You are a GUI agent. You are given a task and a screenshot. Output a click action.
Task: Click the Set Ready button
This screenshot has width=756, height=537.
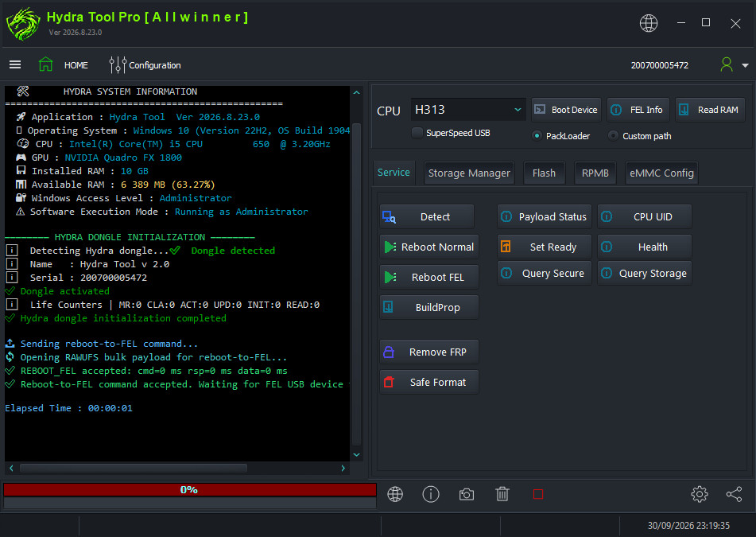(545, 247)
